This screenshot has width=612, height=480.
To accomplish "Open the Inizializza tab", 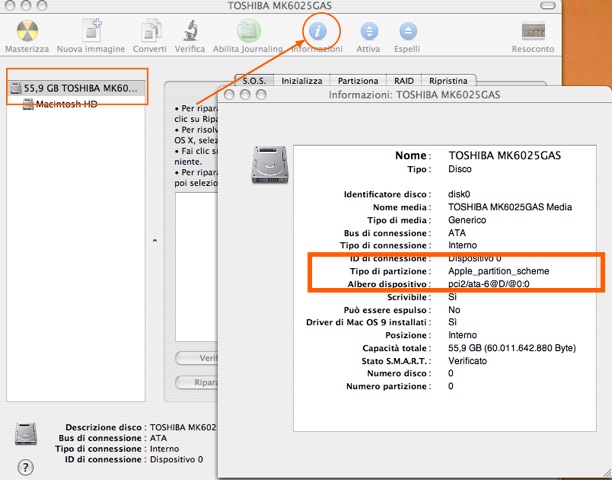I will 302,80.
